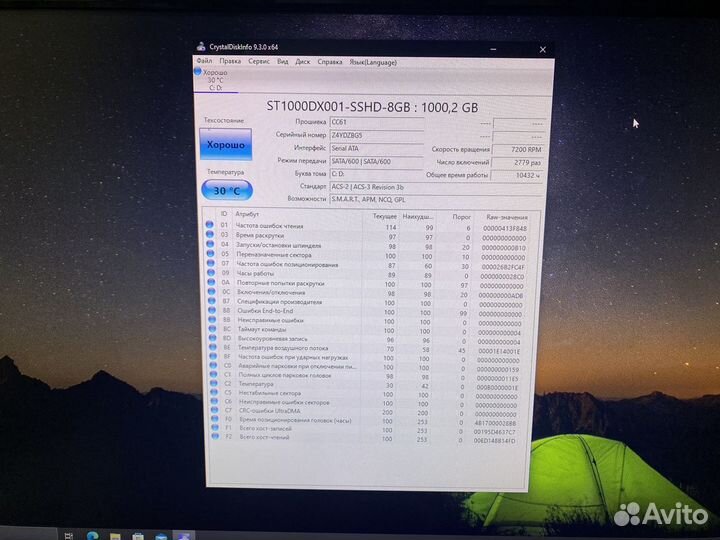The height and width of the screenshot is (540, 720).
Task: Click status icon for Часы работы
Action: pyautogui.click(x=211, y=273)
